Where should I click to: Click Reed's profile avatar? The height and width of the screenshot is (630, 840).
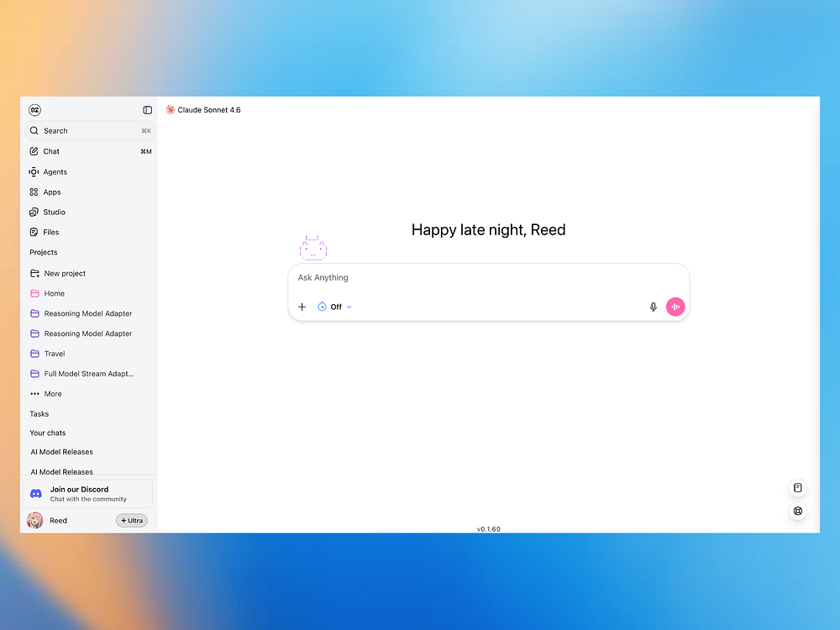click(34, 520)
